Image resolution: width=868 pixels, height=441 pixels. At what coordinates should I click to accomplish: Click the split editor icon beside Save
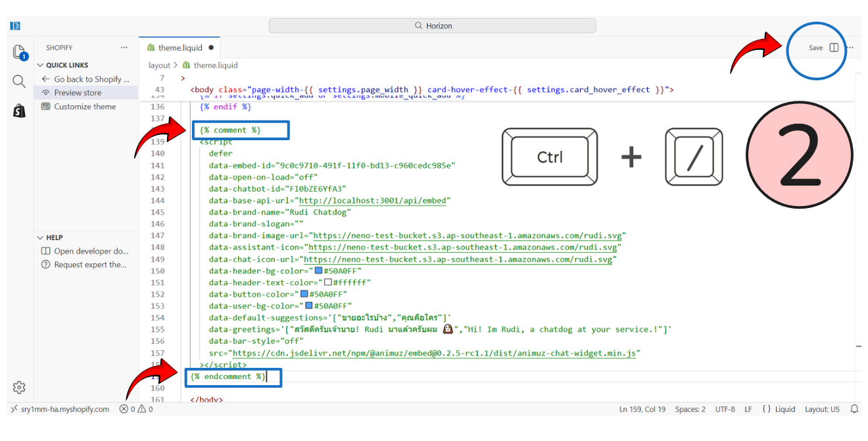tap(834, 48)
